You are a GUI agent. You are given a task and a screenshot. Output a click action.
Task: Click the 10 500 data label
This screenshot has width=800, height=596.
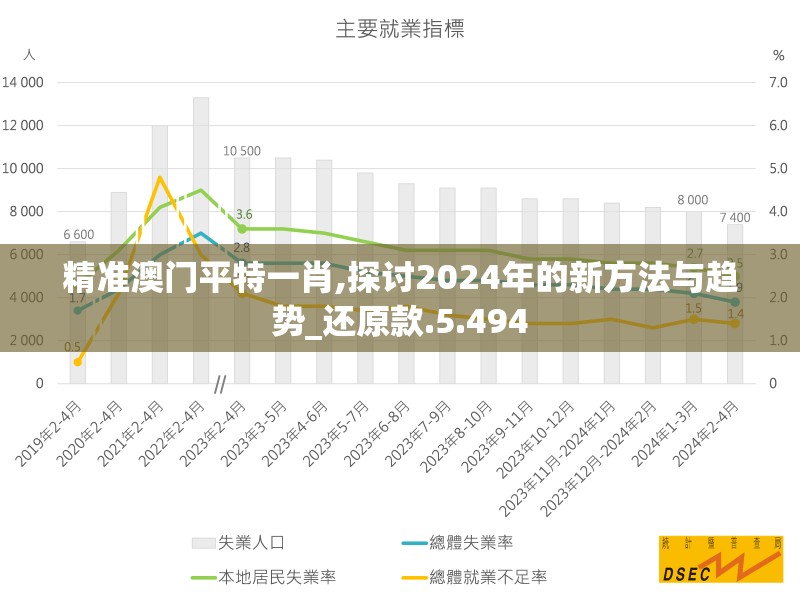[242, 151]
